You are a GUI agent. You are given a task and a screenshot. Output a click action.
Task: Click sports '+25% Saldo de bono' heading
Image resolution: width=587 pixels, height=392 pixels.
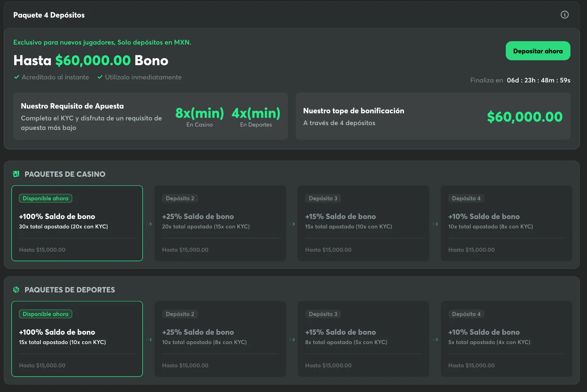point(198,332)
